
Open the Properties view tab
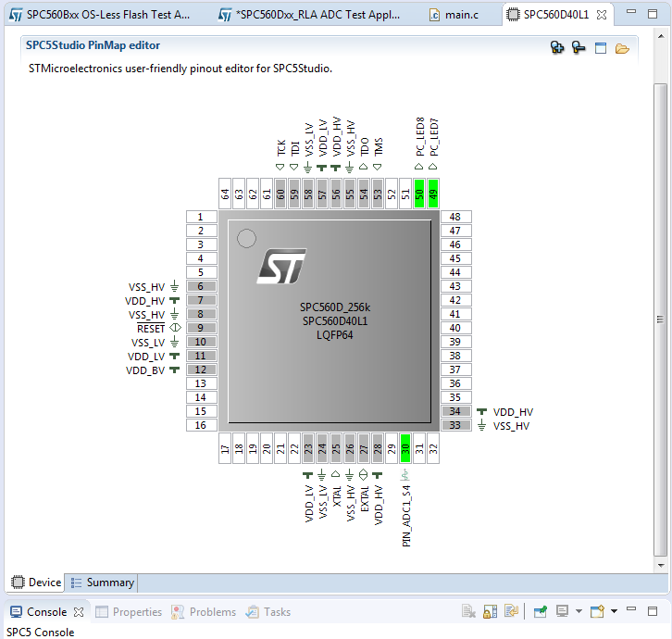coord(129,612)
